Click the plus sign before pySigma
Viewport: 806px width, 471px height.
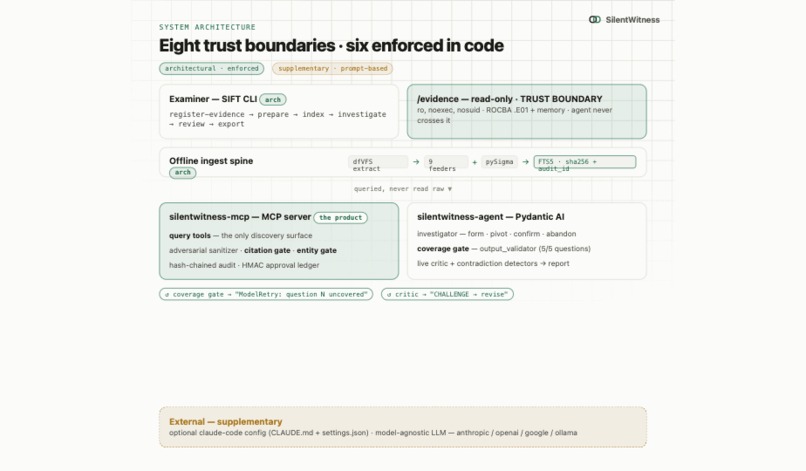point(474,162)
